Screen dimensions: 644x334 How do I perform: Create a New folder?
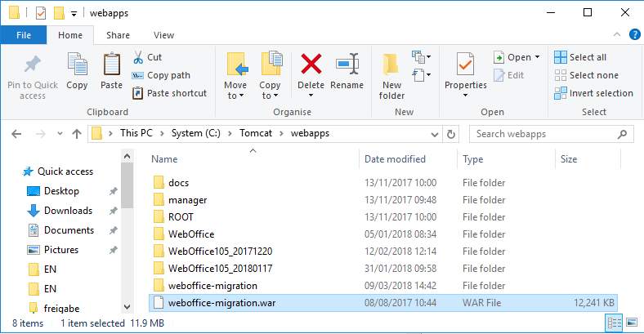[x=391, y=76]
